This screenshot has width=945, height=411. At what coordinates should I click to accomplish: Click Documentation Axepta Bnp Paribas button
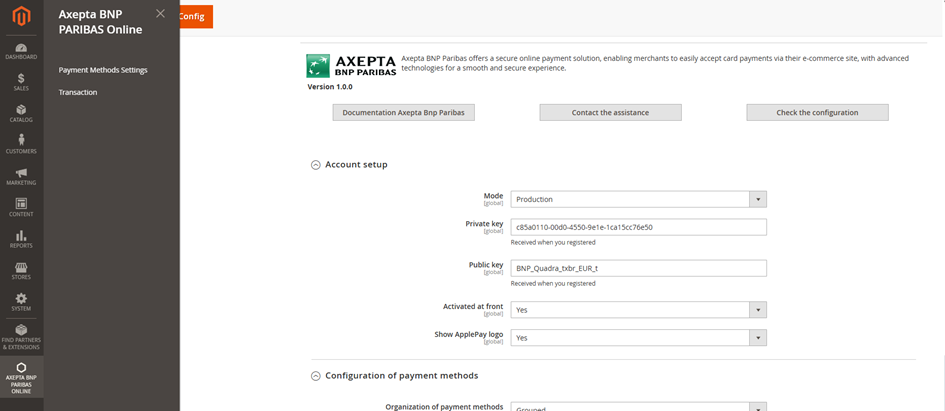coord(404,113)
